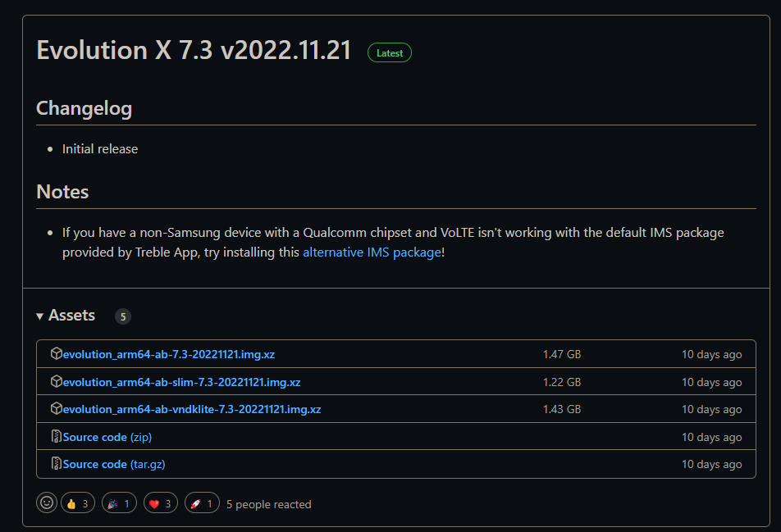Download the evolution_arm64-ab-slim image file
The height and width of the screenshot is (532, 781).
click(181, 382)
